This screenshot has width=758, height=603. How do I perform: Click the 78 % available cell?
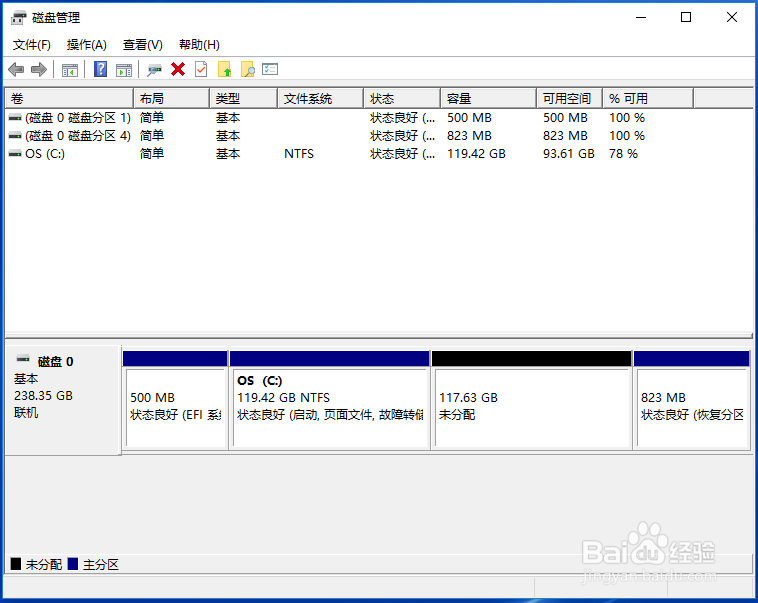tap(623, 154)
